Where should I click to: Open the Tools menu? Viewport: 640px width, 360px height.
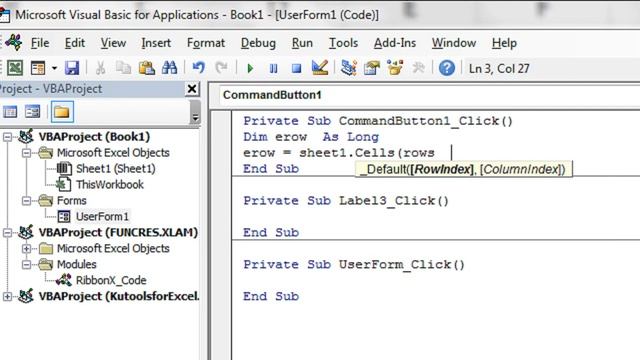point(343,43)
